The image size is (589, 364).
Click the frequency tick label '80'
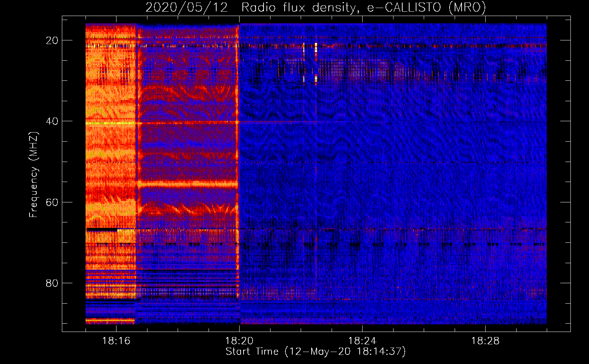point(52,283)
